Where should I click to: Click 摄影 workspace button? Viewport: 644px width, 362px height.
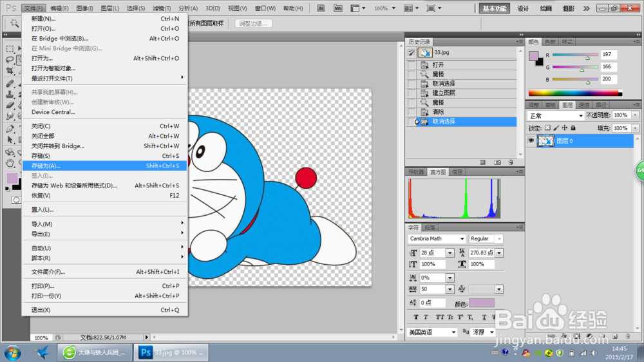(x=569, y=8)
